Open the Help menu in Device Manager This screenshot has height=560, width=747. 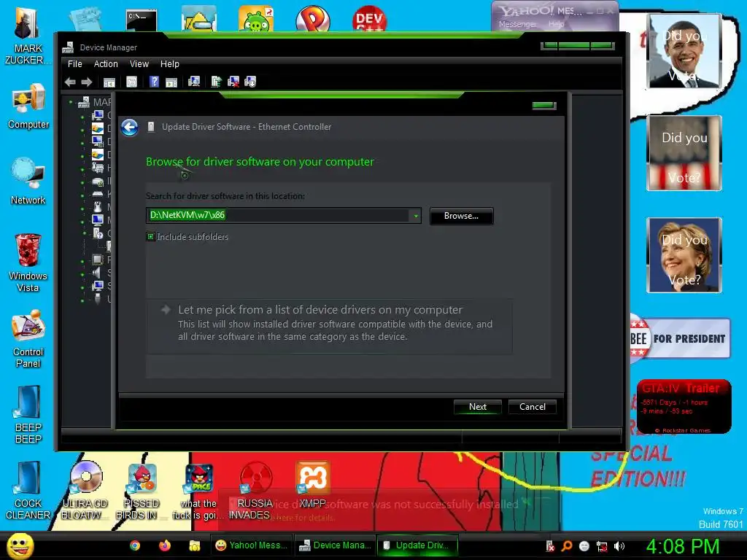[x=169, y=64]
